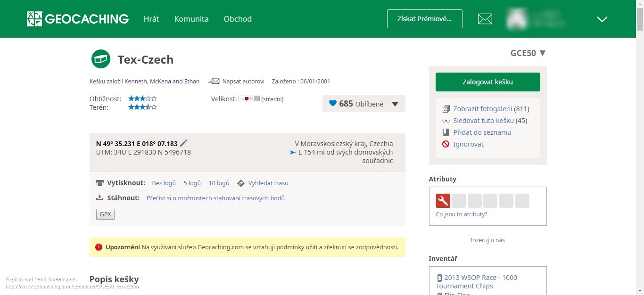Click the Popis kešky heading
The height and width of the screenshot is (295, 644).
[x=114, y=279]
